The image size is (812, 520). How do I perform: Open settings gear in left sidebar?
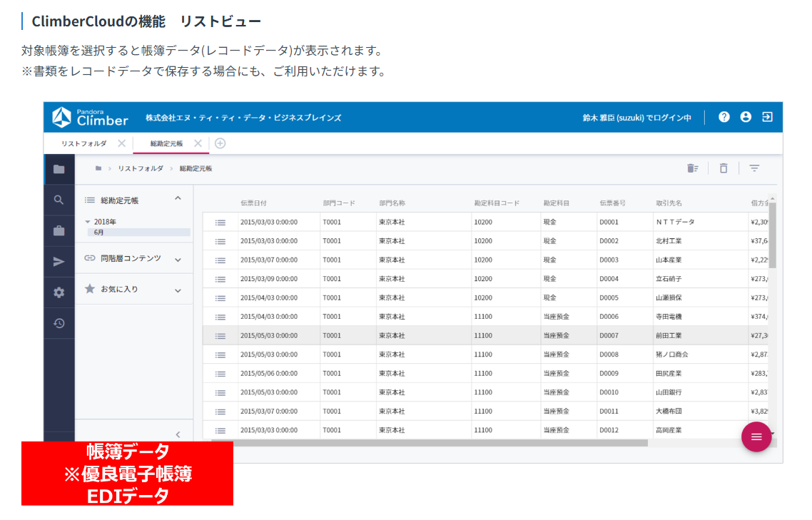59,292
